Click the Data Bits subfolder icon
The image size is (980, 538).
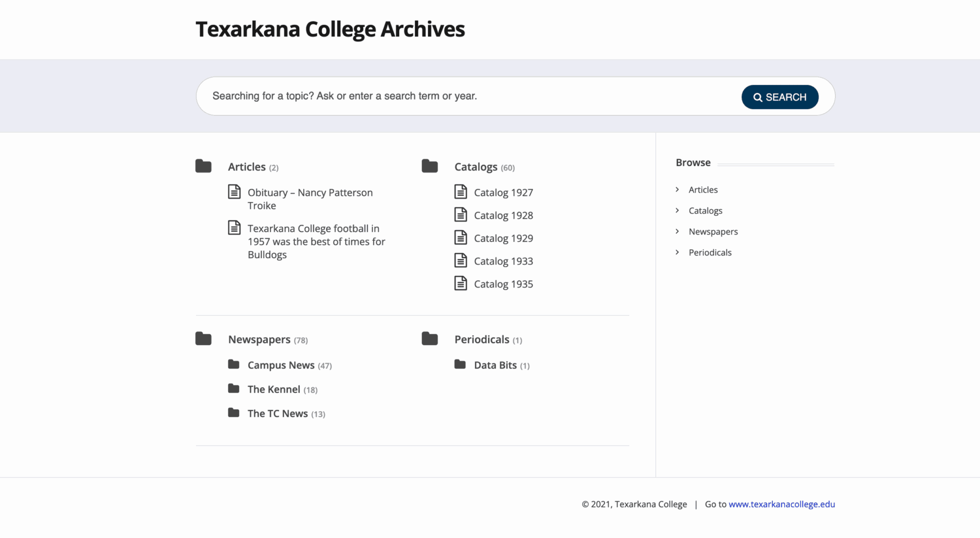(x=460, y=364)
